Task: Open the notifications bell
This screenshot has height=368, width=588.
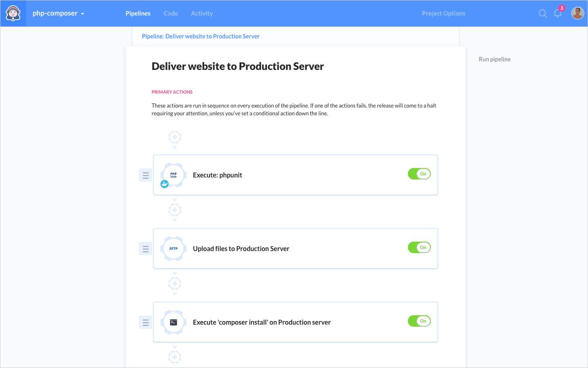Action: [x=558, y=13]
